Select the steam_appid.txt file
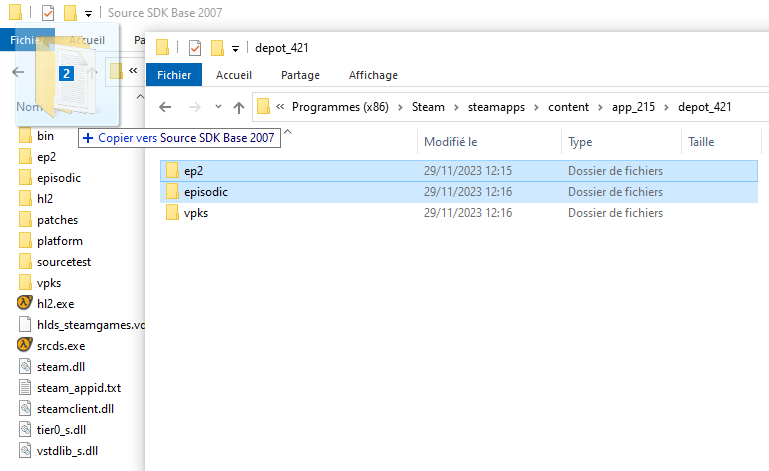This screenshot has width=769, height=471. (x=26, y=387)
